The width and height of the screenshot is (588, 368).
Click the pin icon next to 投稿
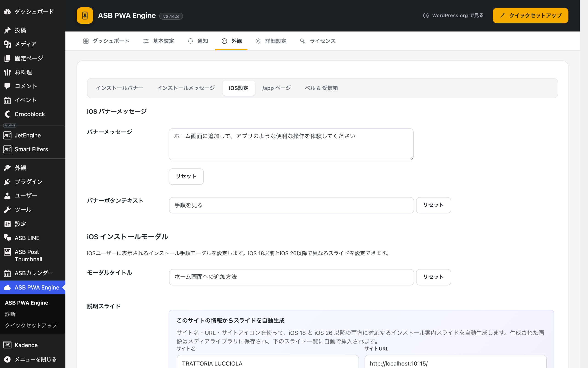(x=7, y=30)
